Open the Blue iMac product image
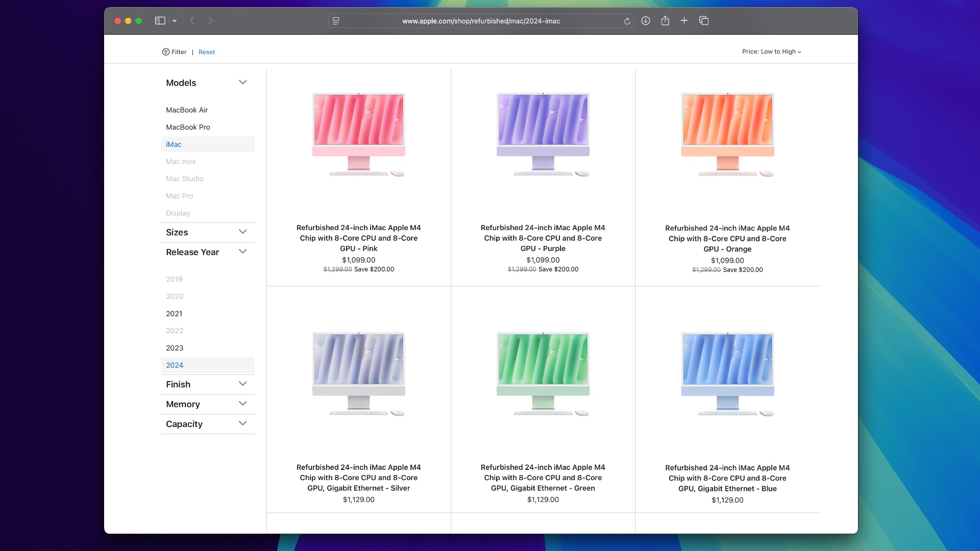This screenshot has width=980, height=551. pyautogui.click(x=727, y=374)
